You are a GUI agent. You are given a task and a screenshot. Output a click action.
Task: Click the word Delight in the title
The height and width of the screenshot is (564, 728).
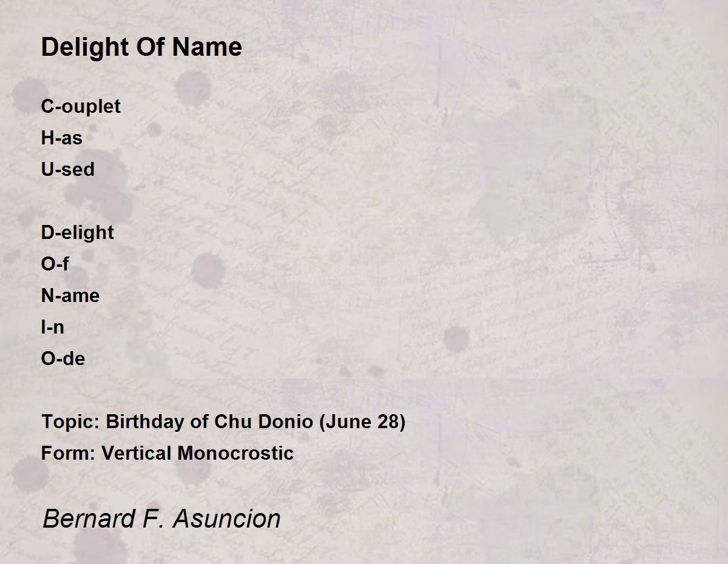pyautogui.click(x=86, y=47)
